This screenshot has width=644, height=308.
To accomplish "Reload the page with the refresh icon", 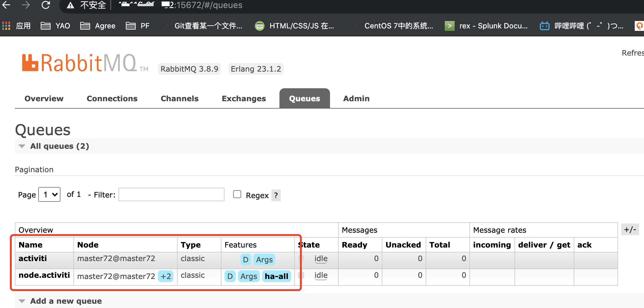I will [46, 5].
